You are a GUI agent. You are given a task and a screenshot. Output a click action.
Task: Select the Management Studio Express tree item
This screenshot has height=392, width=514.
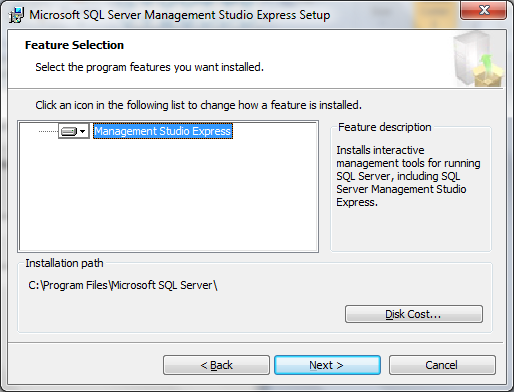click(163, 131)
